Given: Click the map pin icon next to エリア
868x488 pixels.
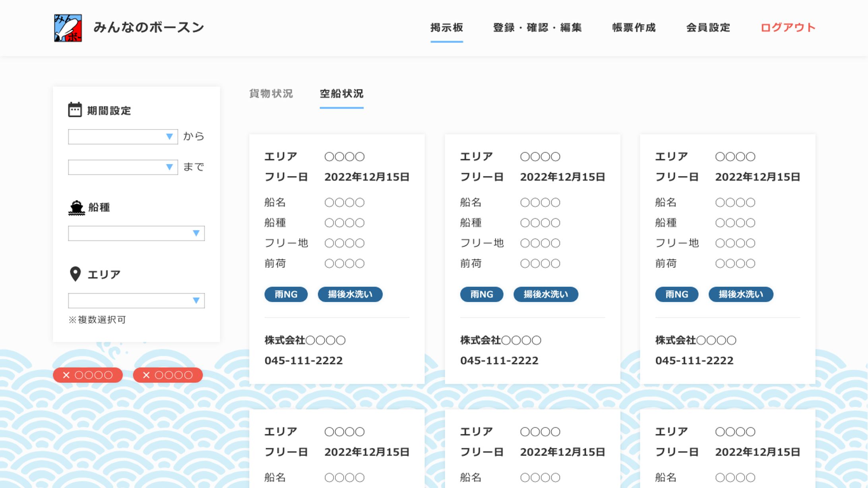Looking at the screenshot, I should 75,274.
